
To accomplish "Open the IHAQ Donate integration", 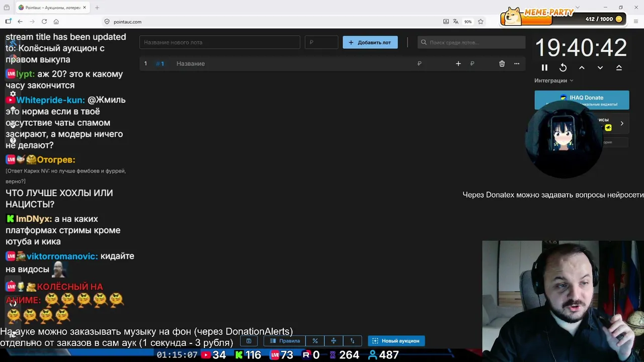I will point(582,100).
